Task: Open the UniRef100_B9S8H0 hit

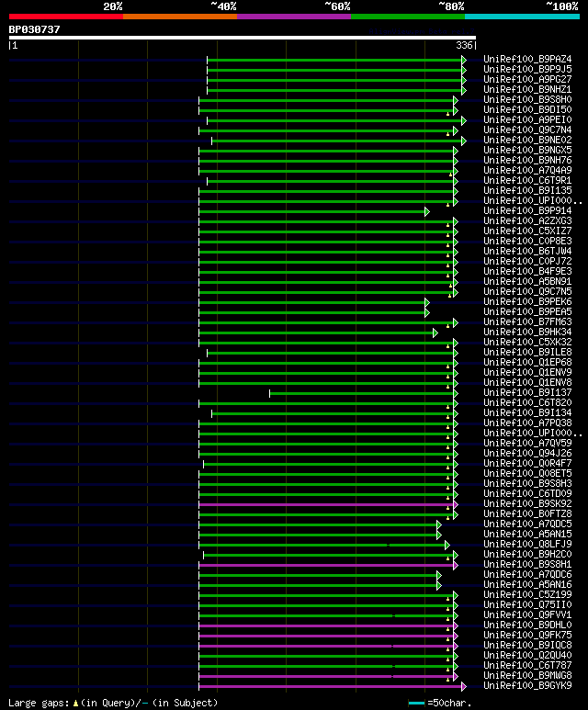Action: point(527,99)
